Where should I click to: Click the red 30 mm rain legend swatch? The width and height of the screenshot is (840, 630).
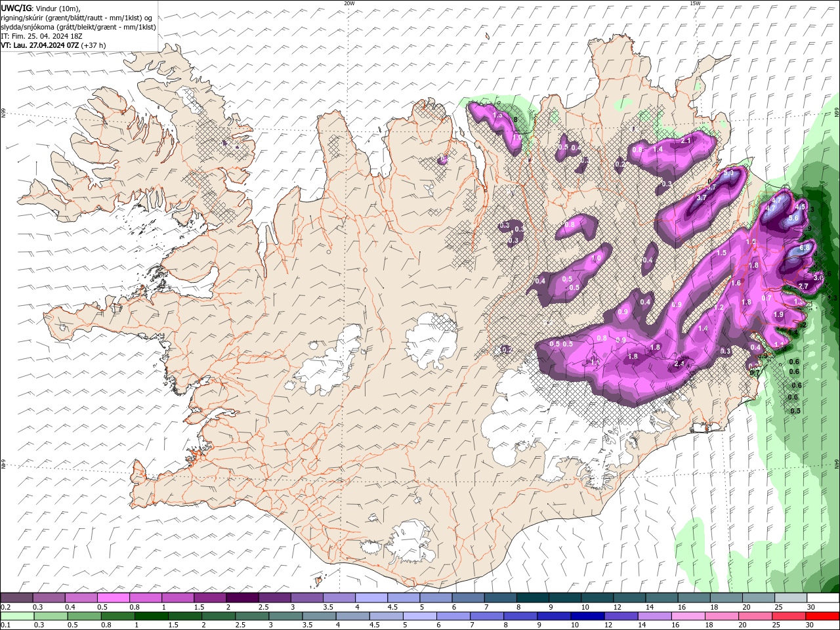point(822,616)
